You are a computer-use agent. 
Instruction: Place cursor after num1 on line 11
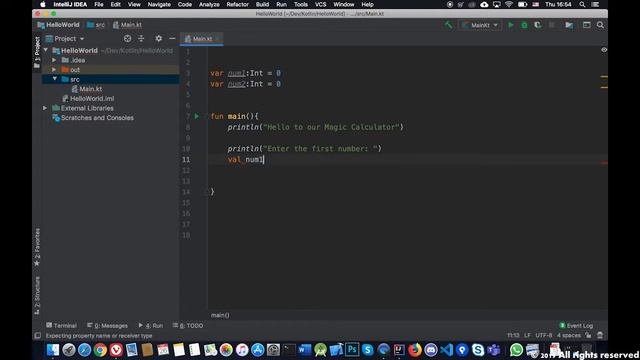(264, 160)
